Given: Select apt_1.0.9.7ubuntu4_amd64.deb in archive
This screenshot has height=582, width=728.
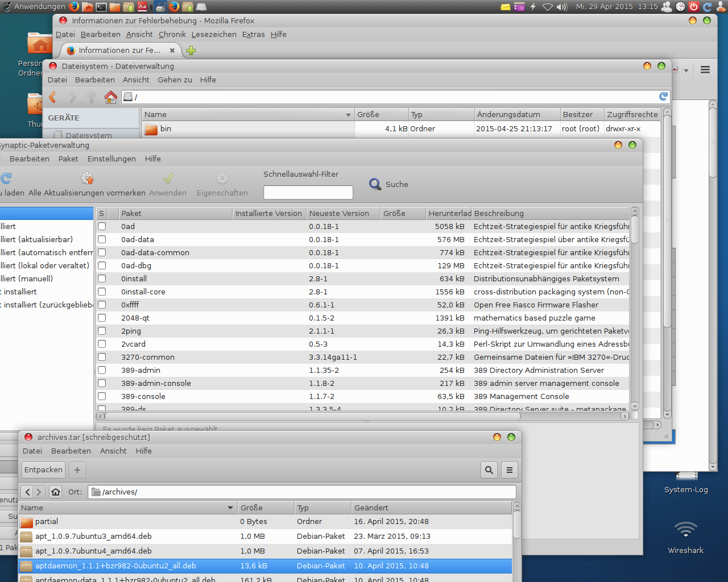Looking at the screenshot, I should point(265,551).
